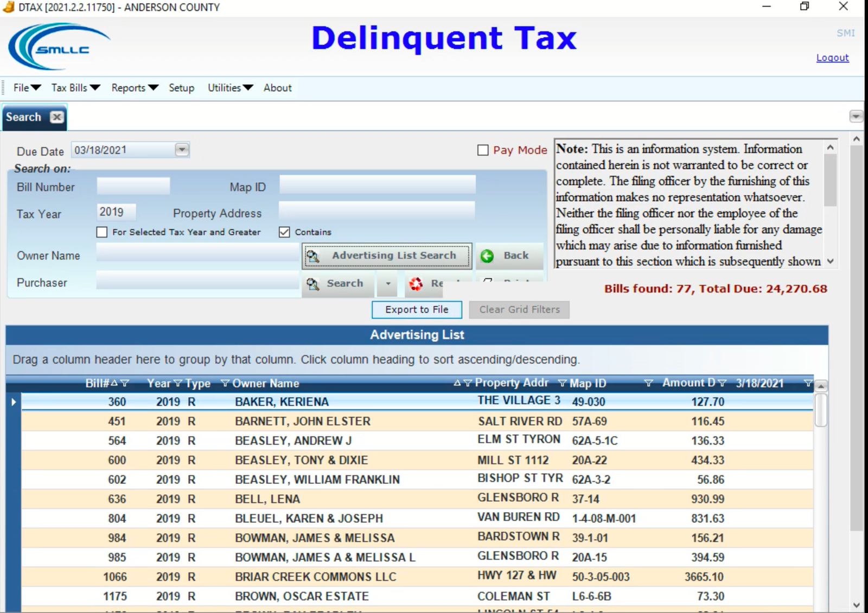This screenshot has height=613, width=868.
Task: Click the GLENSBORO R address in bill 985 row
Action: (x=518, y=556)
